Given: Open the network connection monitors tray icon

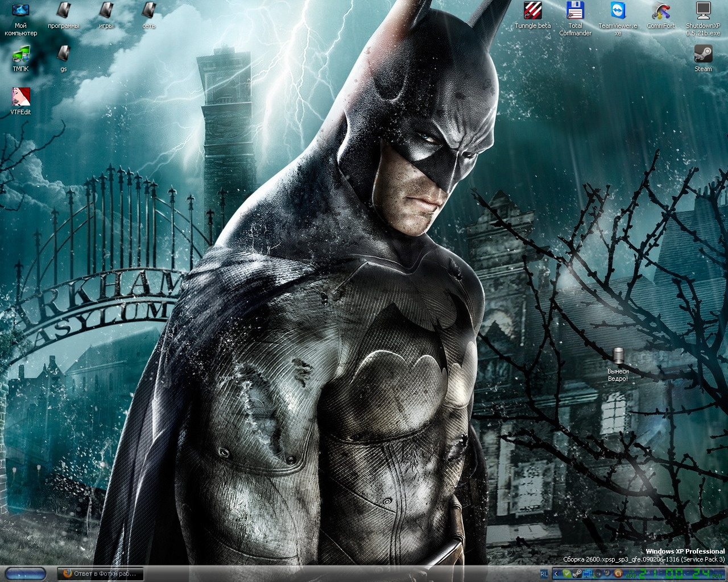Looking at the screenshot, I should pos(588,573).
